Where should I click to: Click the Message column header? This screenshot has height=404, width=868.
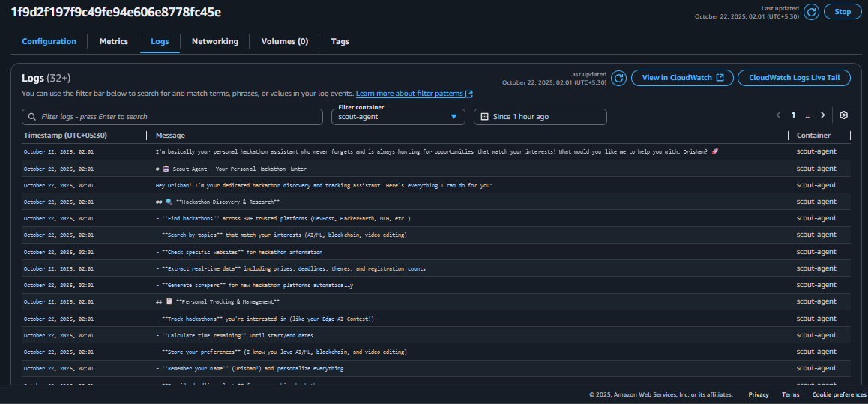click(170, 136)
